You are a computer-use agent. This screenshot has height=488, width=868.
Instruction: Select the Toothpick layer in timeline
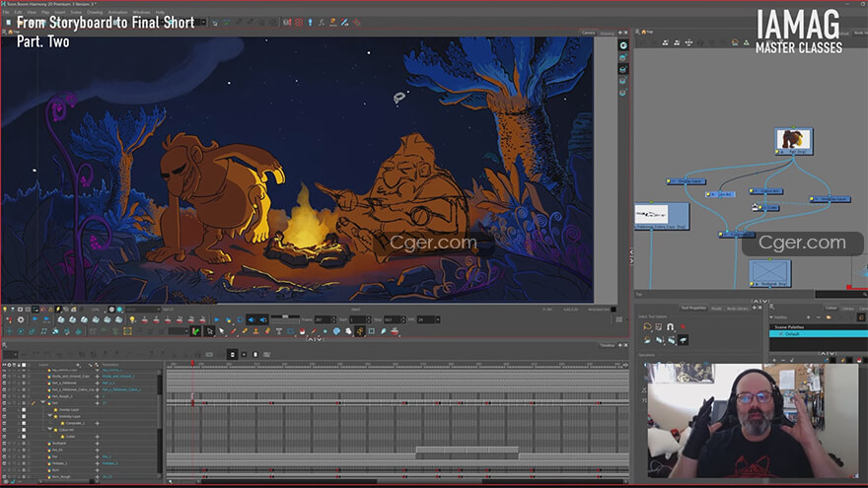pyautogui.click(x=59, y=444)
